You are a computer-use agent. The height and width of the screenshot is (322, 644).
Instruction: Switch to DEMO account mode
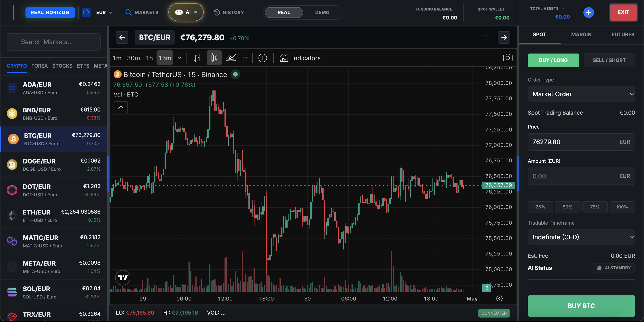coord(322,12)
